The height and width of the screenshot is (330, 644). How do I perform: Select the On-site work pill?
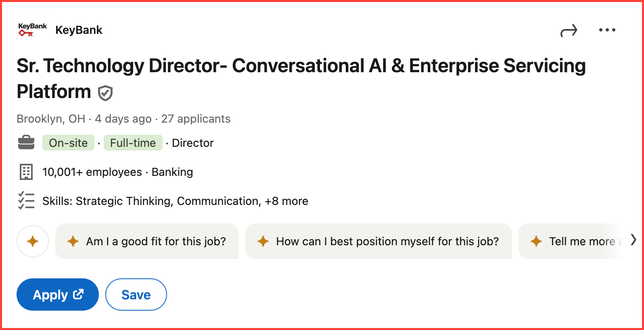pos(68,142)
